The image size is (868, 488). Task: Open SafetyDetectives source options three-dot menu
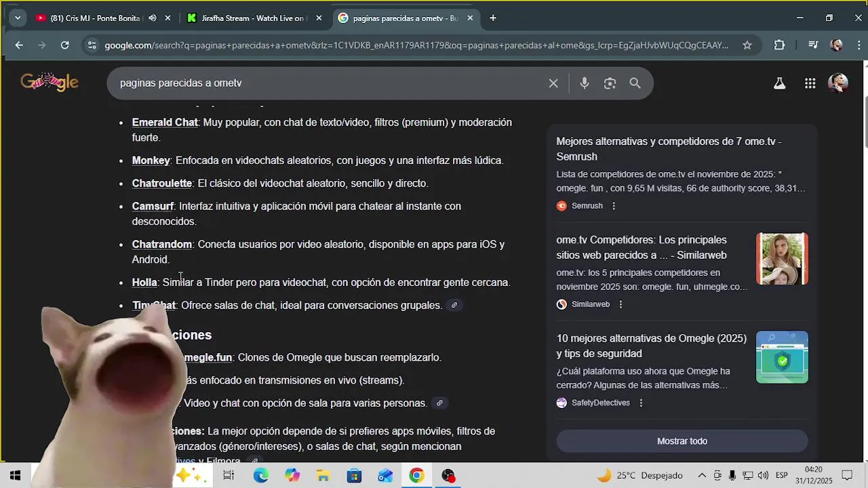point(641,403)
